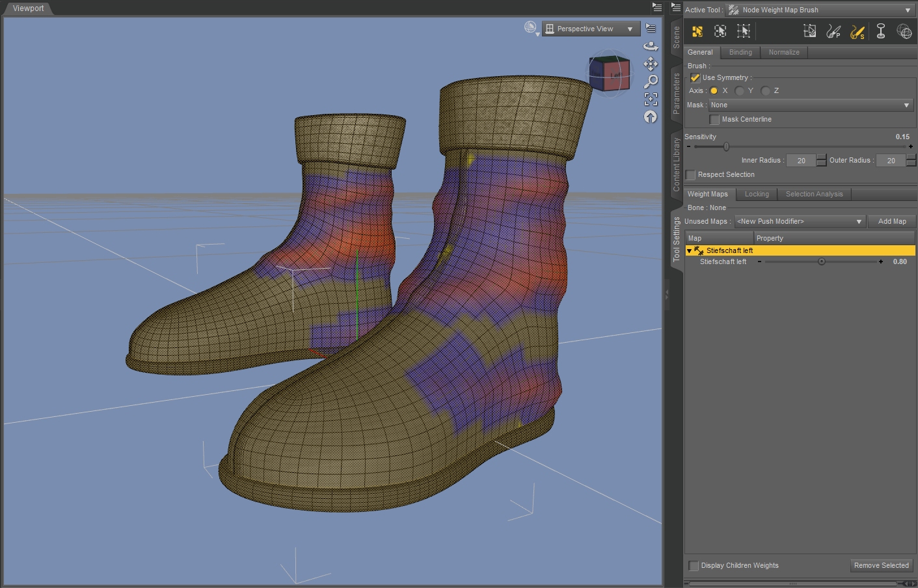This screenshot has width=918, height=588.
Task: Select the Y axis radio button
Action: [x=739, y=91]
